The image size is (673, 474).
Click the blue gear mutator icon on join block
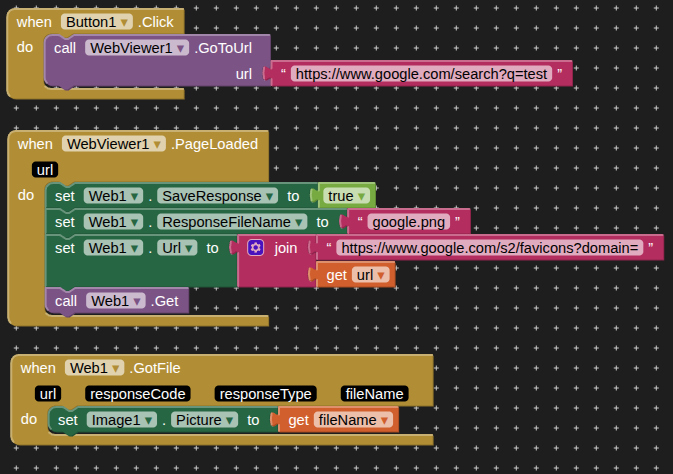tap(255, 247)
